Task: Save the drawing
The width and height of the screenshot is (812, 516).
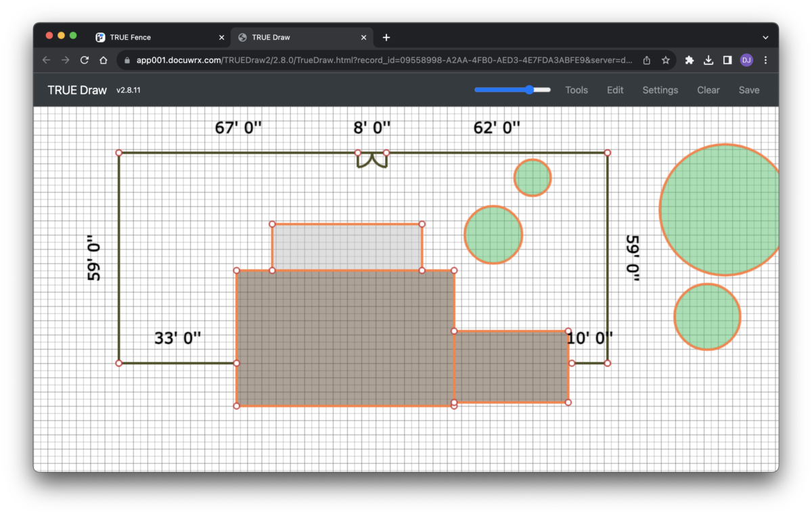Action: (x=749, y=90)
